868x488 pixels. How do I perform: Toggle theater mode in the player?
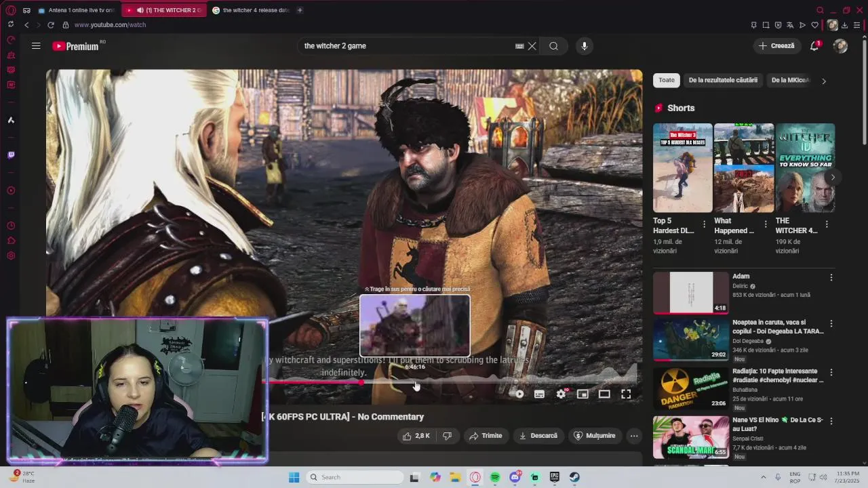click(604, 394)
